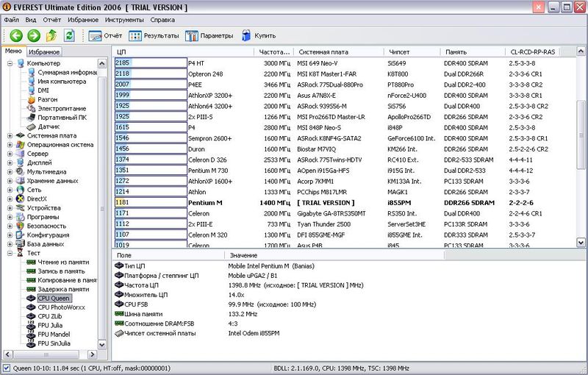Select the Датчик sensor icon
Viewport: 588px width, 375px height.
(32, 126)
